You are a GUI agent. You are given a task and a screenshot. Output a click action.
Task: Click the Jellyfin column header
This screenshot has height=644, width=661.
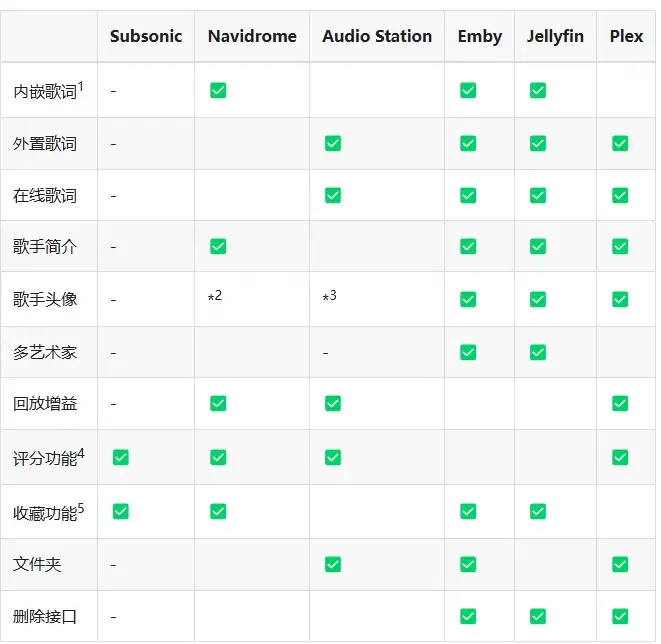555,37
